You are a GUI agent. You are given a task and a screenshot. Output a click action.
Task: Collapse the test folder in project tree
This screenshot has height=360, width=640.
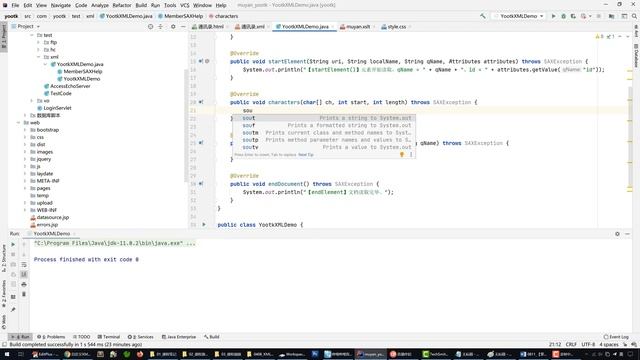click(32, 35)
